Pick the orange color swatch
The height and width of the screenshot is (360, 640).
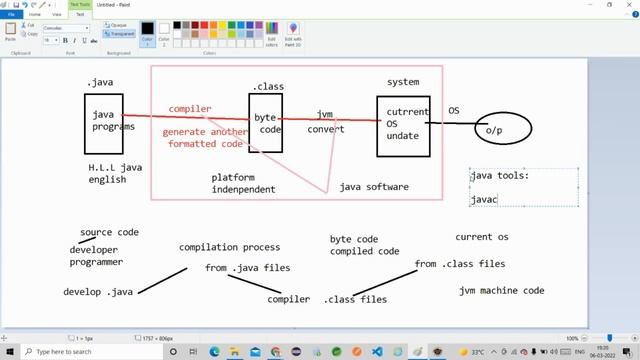213,25
